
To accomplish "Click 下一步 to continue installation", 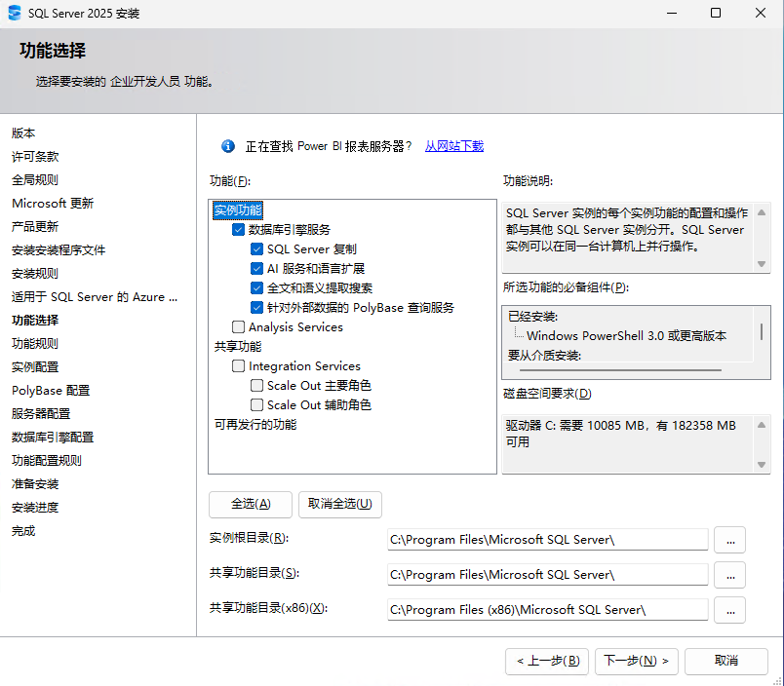I will [636, 661].
